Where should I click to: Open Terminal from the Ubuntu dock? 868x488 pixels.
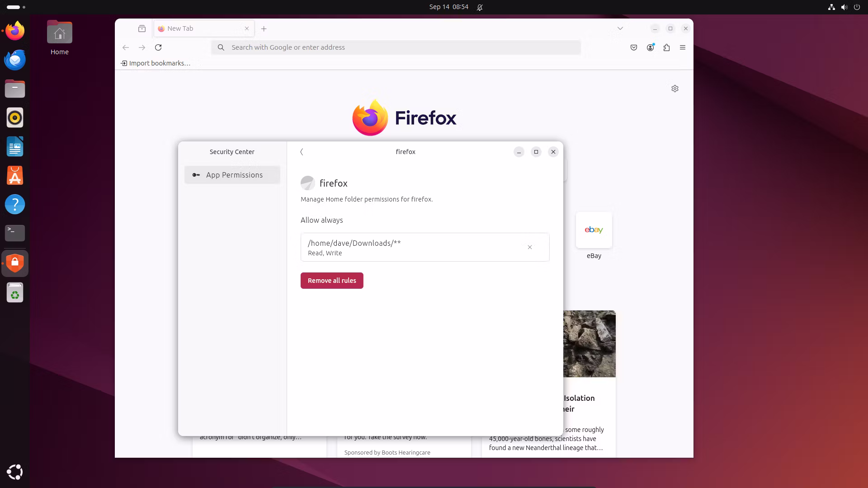15,233
